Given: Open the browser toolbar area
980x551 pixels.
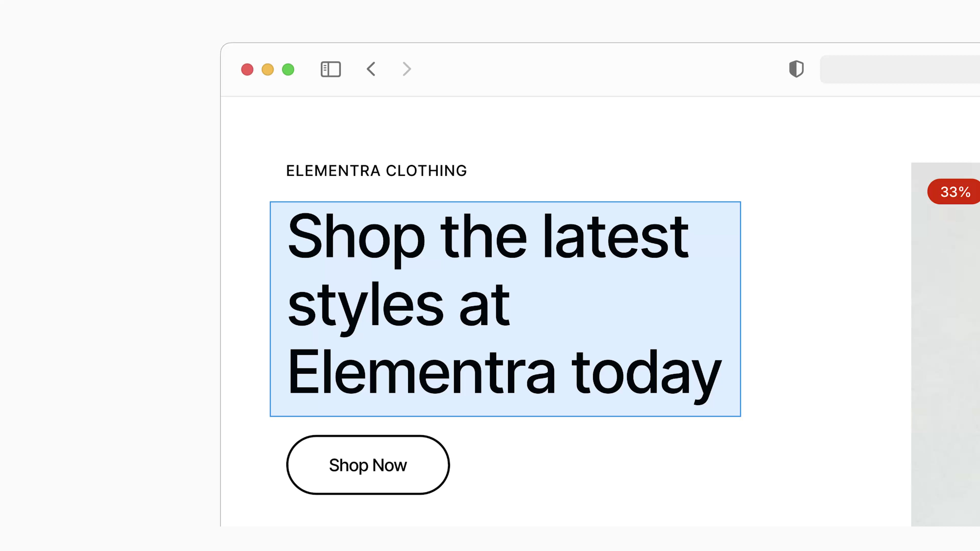Looking at the screenshot, I should coord(571,69).
